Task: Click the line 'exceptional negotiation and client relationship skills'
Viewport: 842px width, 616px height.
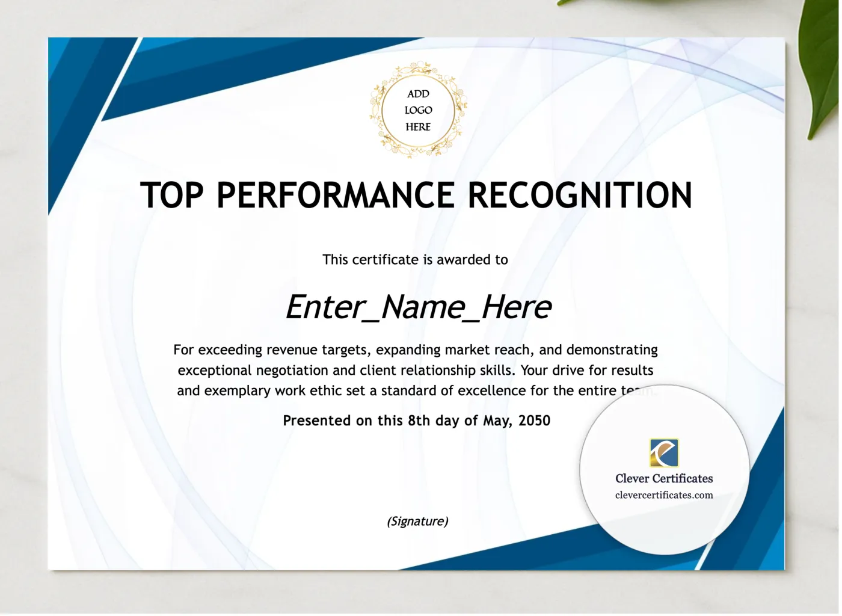Action: 416,371
